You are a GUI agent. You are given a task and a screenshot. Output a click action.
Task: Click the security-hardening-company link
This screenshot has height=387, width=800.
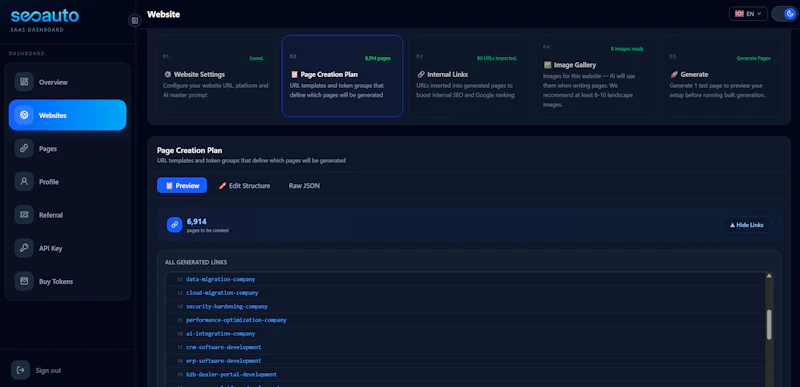pyautogui.click(x=227, y=306)
